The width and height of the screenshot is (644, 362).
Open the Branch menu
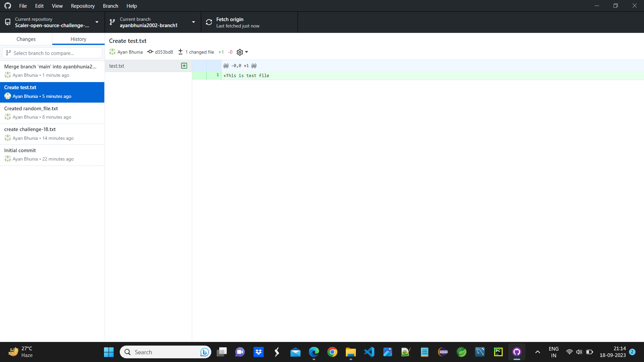(110, 6)
